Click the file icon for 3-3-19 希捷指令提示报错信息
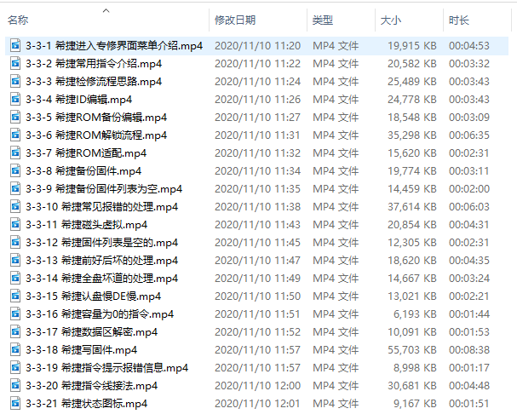The image size is (517, 420). point(15,367)
